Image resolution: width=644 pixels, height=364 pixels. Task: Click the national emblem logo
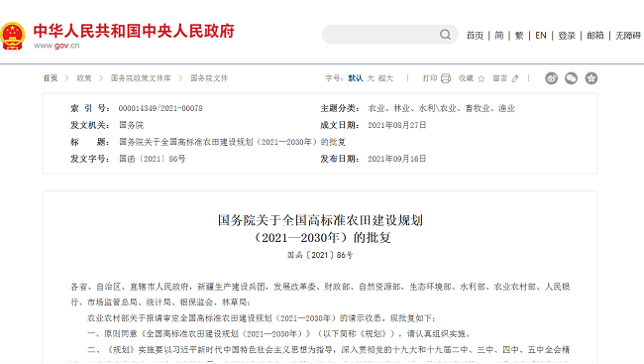(x=12, y=36)
